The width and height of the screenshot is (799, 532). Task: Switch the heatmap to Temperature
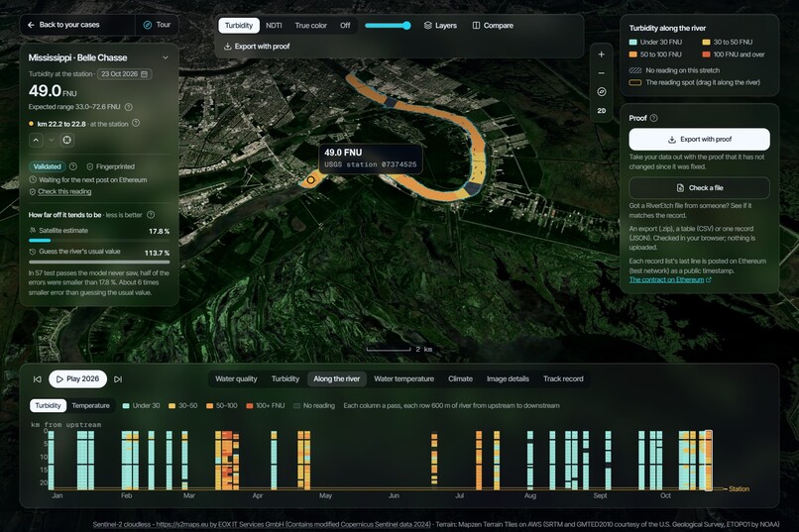[90, 406]
